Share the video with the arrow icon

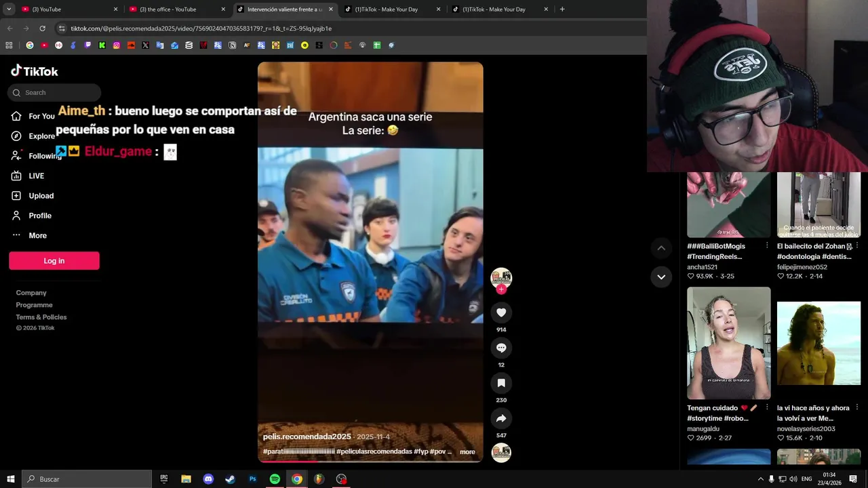(x=501, y=418)
